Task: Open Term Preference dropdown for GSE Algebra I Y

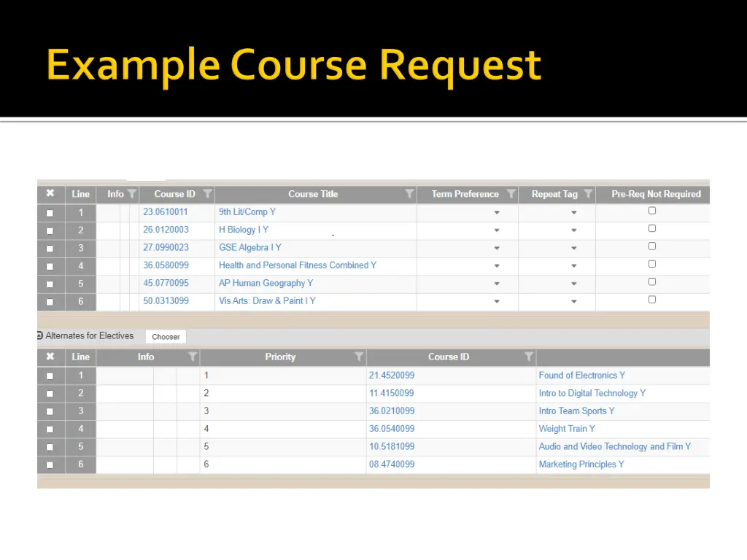Action: 496,248
